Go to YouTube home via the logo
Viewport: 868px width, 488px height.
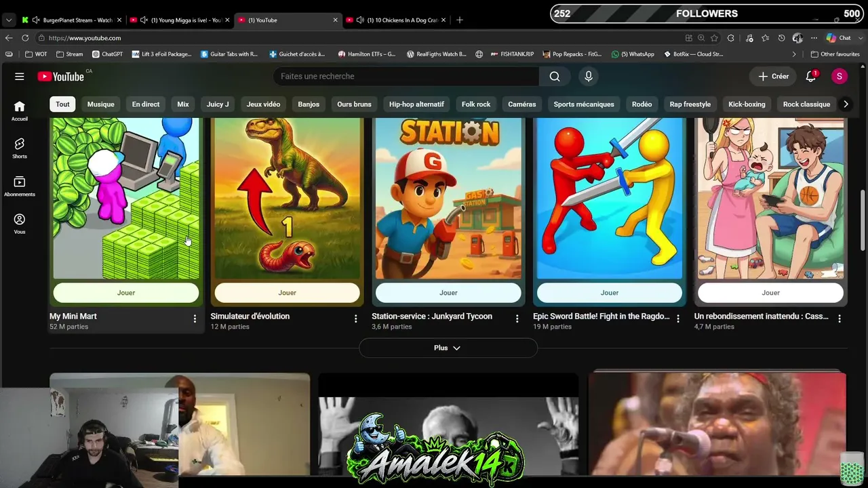click(61, 77)
